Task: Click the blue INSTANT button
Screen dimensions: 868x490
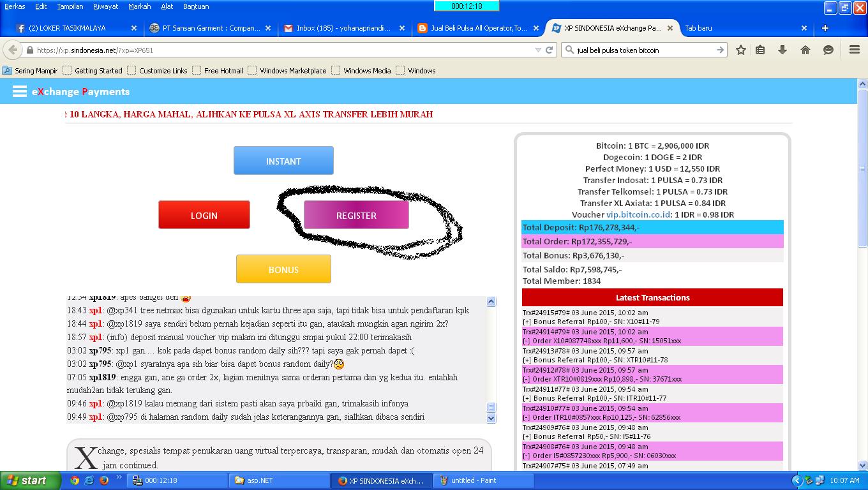Action: point(283,161)
